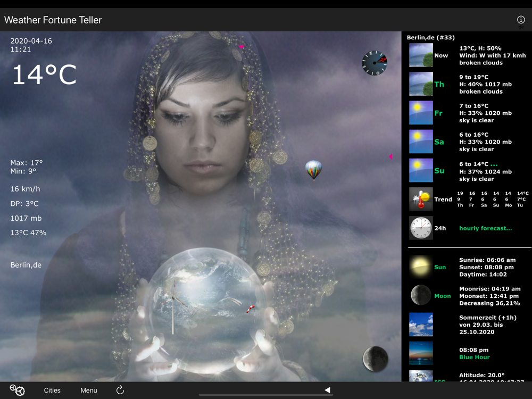
Task: Tap the Wind: W with 17 kmh line
Action: point(493,56)
